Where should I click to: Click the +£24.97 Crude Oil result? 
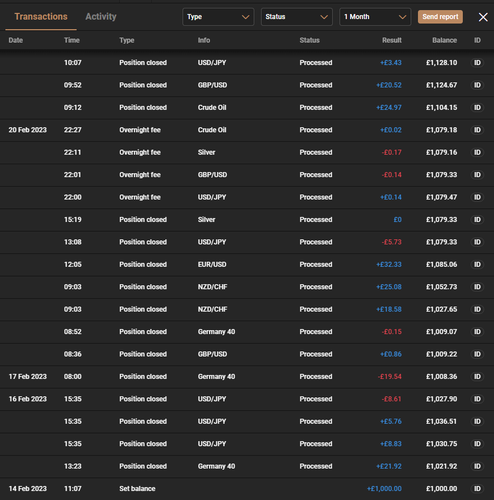click(389, 107)
